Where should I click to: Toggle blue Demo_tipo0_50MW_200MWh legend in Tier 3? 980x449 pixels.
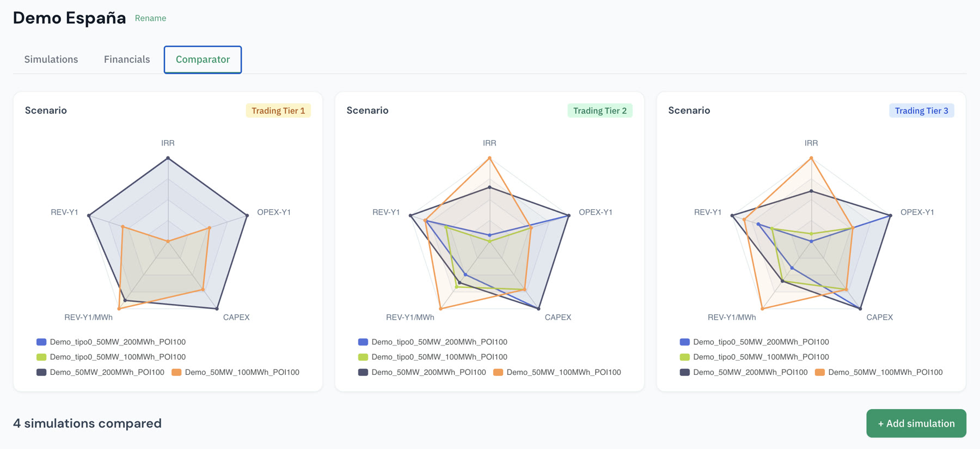pyautogui.click(x=755, y=342)
